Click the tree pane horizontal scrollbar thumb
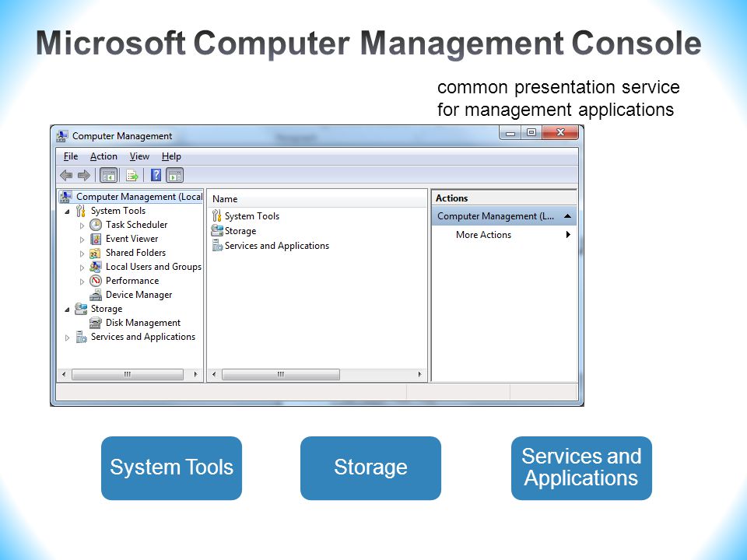 tap(127, 375)
